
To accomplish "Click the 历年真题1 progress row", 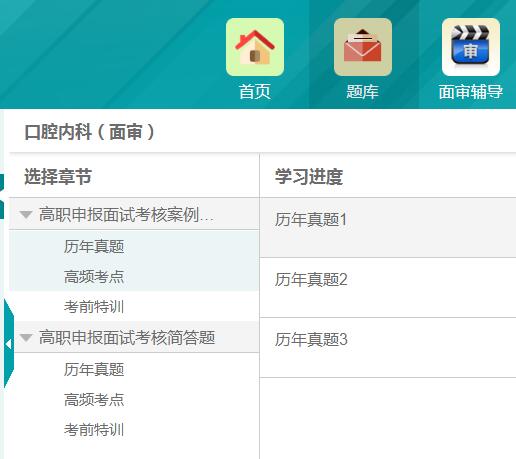I will pyautogui.click(x=388, y=228).
